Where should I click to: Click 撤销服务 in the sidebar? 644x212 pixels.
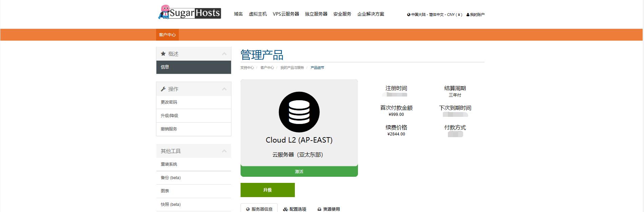[194, 129]
